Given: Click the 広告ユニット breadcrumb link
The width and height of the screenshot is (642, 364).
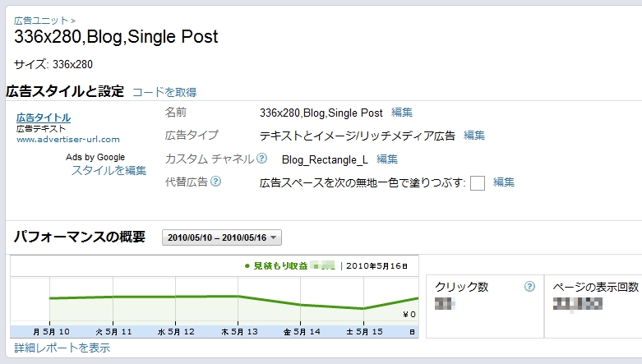Looking at the screenshot, I should click(x=41, y=21).
